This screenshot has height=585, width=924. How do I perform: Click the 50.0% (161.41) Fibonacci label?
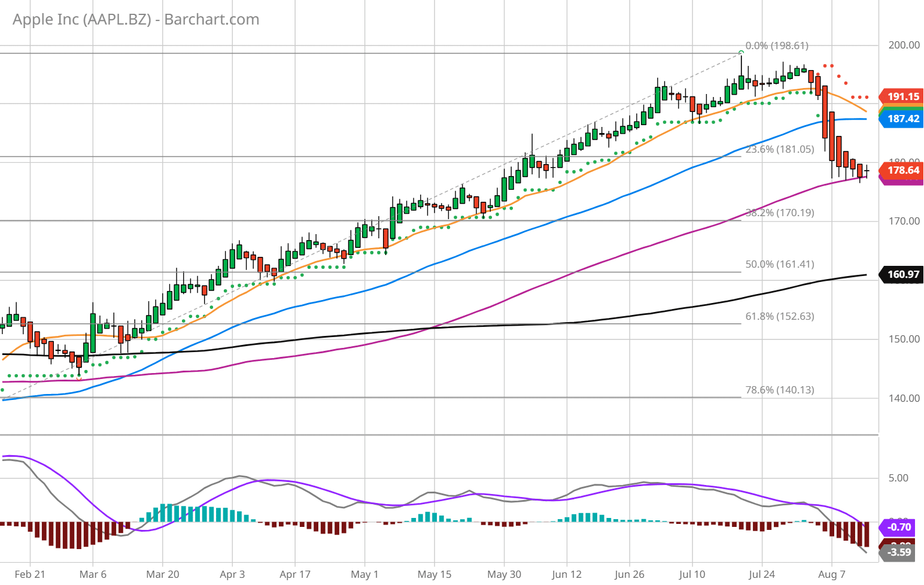(x=780, y=264)
